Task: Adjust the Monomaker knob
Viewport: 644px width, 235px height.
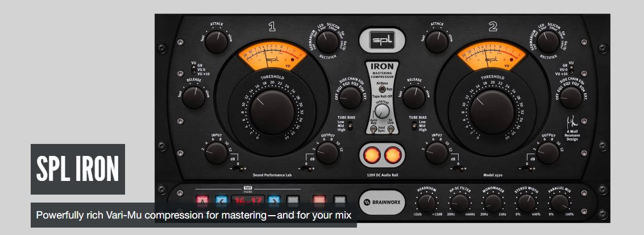Action: [493, 203]
